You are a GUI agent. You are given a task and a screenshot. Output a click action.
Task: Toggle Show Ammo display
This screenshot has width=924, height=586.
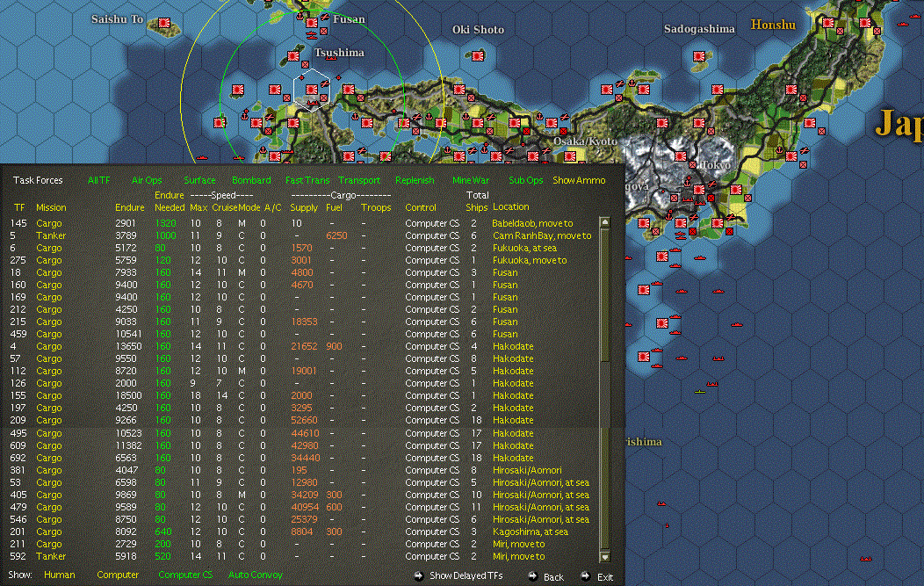[579, 180]
